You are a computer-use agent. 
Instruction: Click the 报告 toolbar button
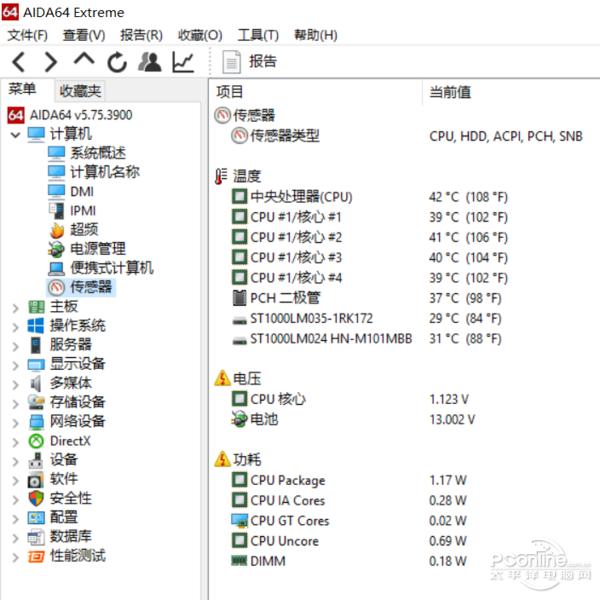pos(249,62)
